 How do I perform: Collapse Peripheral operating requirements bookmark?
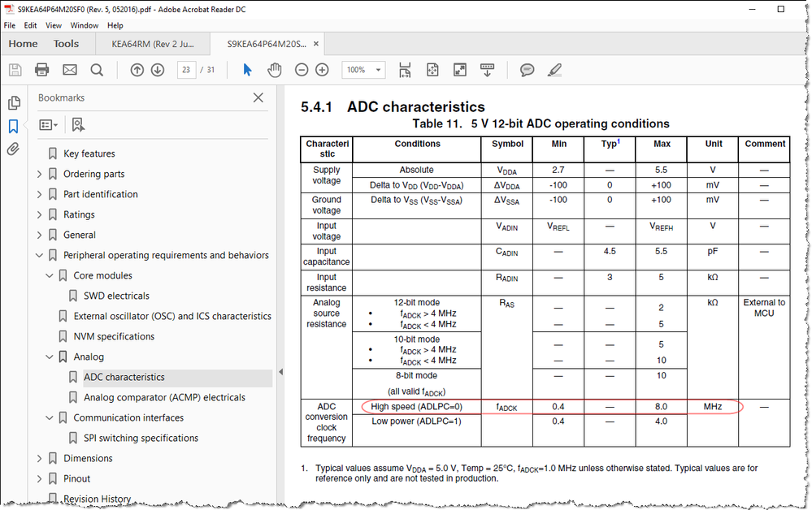pyautogui.click(x=39, y=255)
